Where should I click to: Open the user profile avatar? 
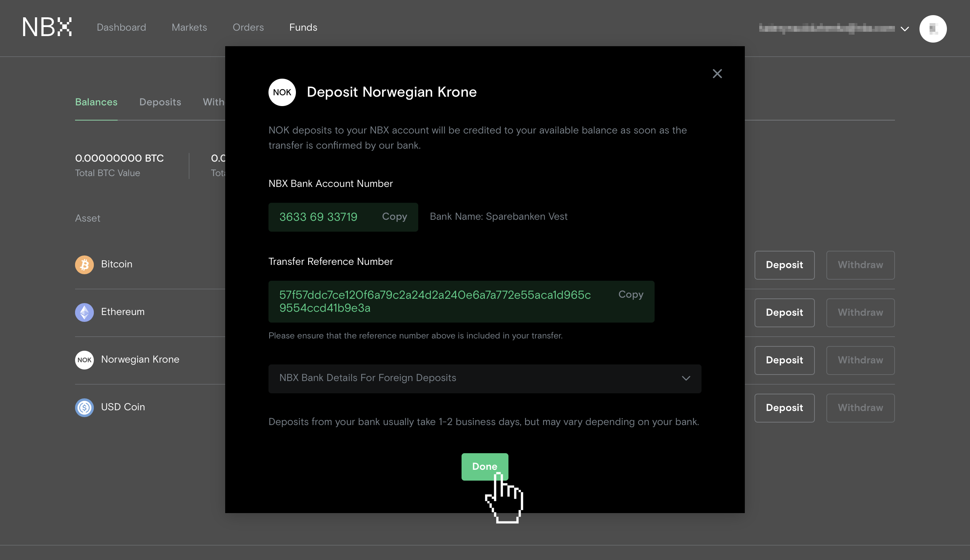pyautogui.click(x=933, y=29)
